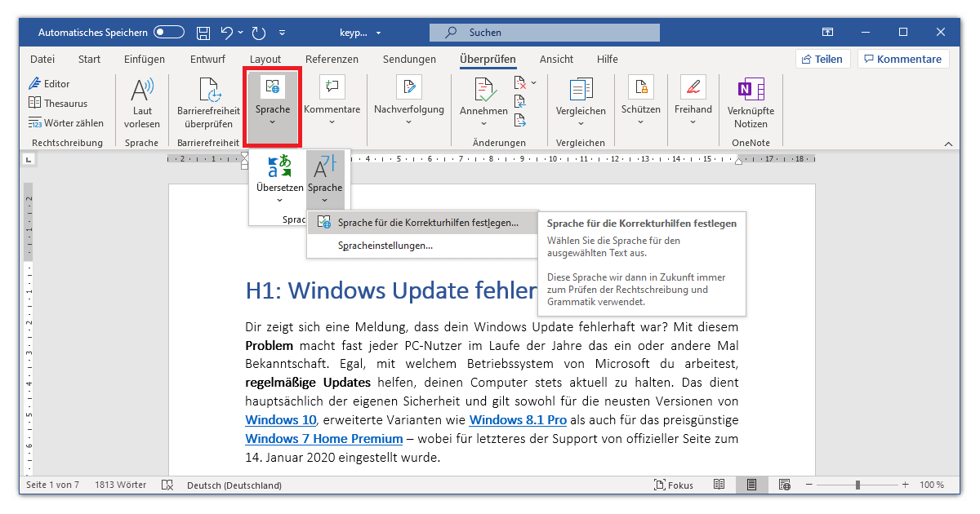Collapse the ribbon with chevron
The width and height of the screenshot is (980, 514).
point(948,143)
